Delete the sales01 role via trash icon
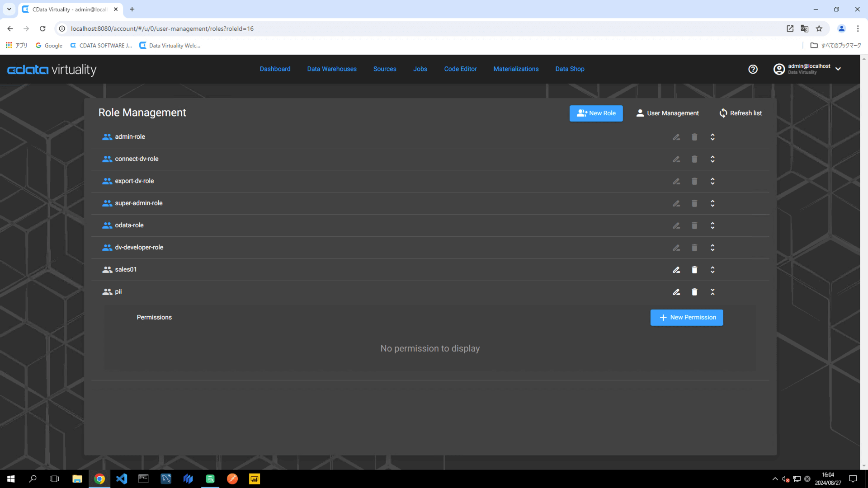 point(694,270)
